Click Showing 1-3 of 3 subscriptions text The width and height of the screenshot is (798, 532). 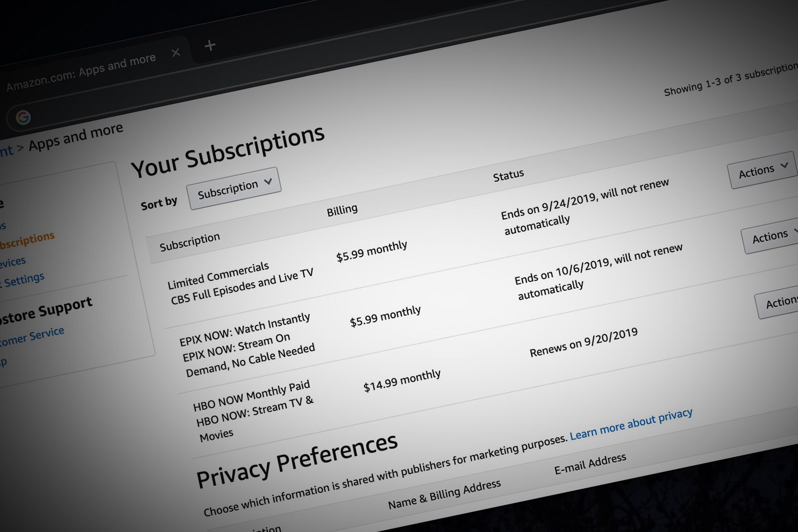731,80
